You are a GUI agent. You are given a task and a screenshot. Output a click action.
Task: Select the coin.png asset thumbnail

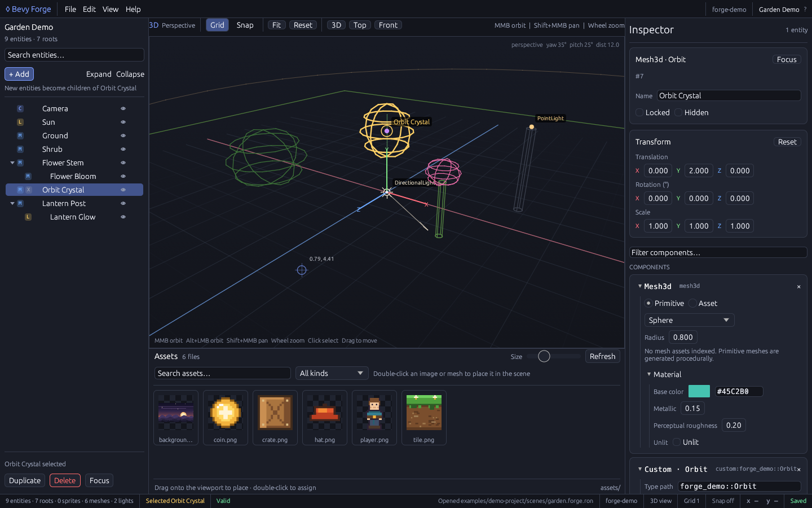[x=226, y=418]
